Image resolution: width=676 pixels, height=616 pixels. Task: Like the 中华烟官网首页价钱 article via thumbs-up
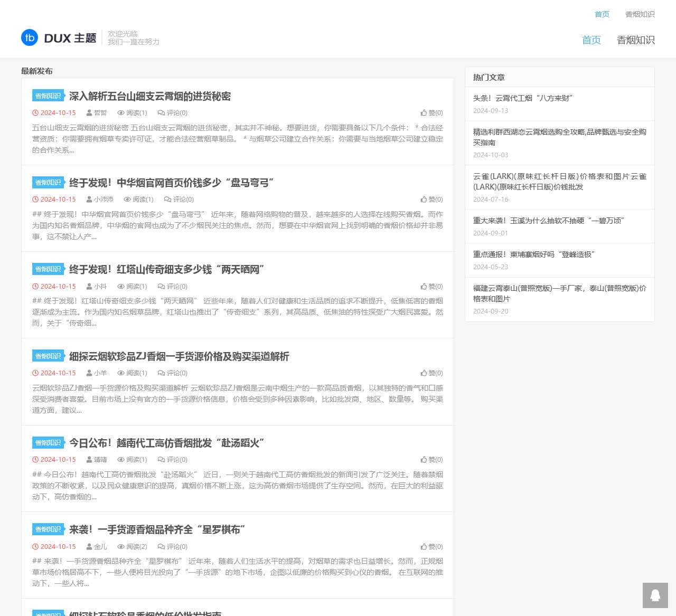point(424,200)
